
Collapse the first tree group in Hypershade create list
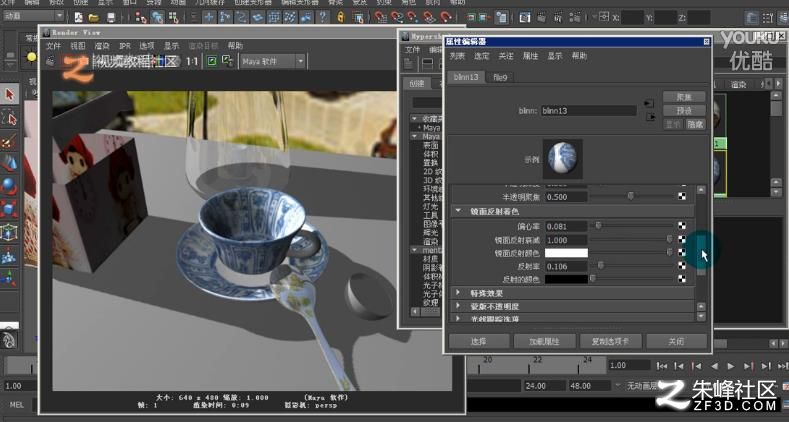(415, 119)
